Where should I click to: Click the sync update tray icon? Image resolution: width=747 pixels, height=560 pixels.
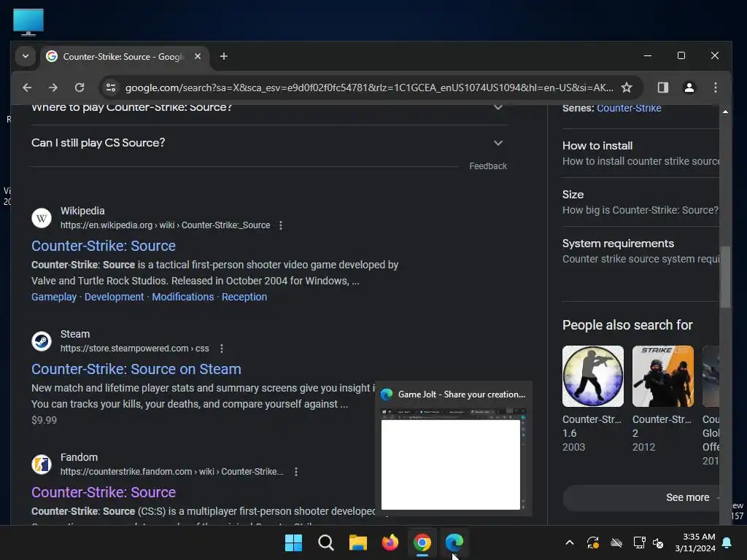pyautogui.click(x=592, y=542)
